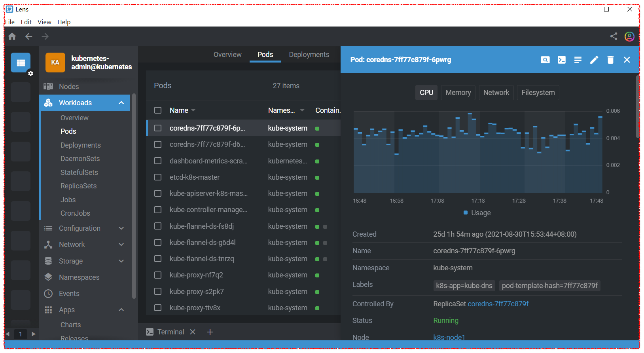Open Charts under Apps

pos(70,325)
